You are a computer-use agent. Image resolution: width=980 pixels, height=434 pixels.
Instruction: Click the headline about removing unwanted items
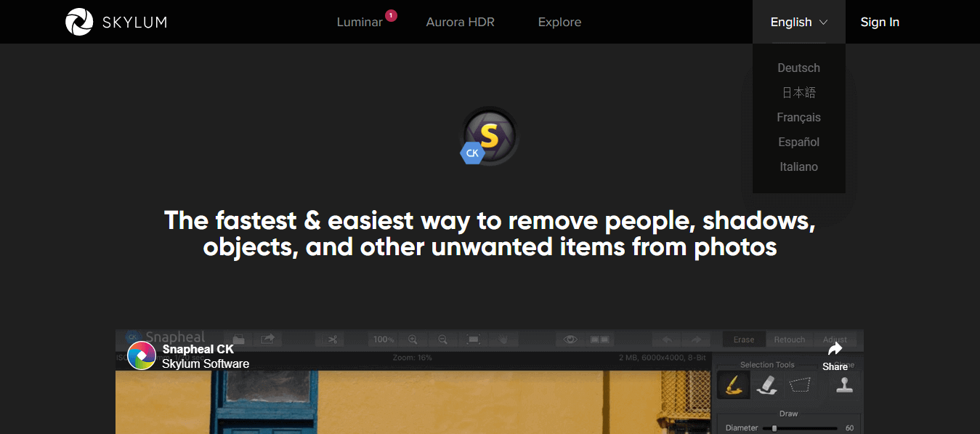[x=490, y=233]
